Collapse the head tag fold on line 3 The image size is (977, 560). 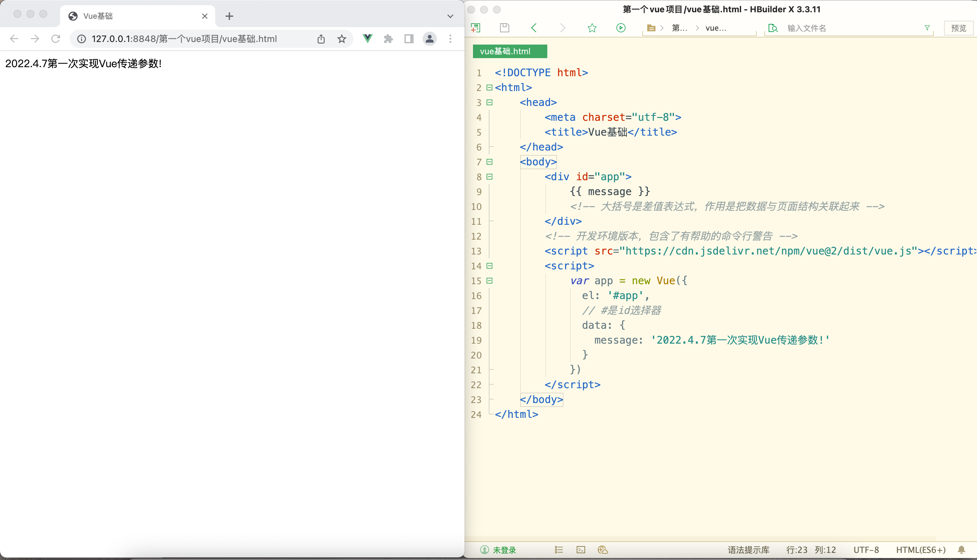(x=489, y=102)
